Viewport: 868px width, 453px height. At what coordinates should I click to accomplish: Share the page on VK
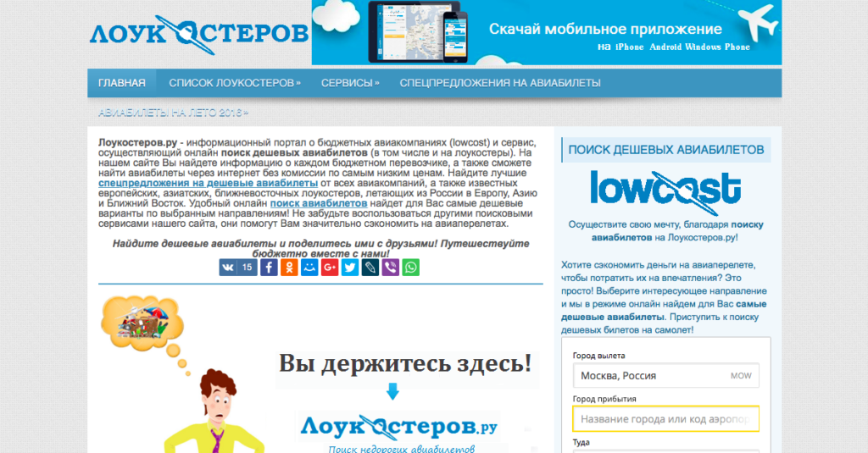coord(228,268)
